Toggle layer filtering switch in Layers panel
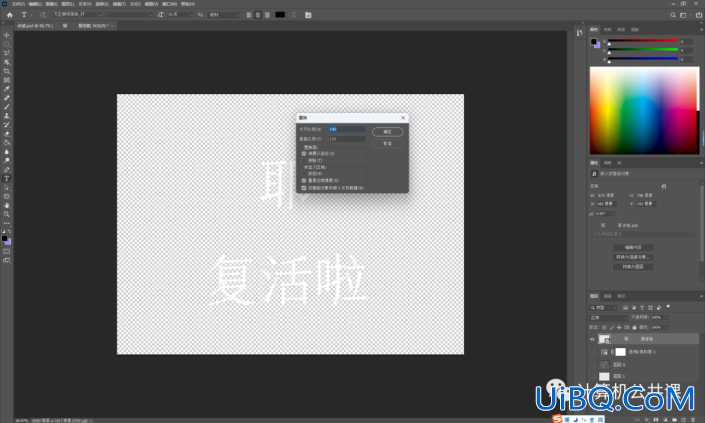This screenshot has width=705, height=423. [668, 307]
